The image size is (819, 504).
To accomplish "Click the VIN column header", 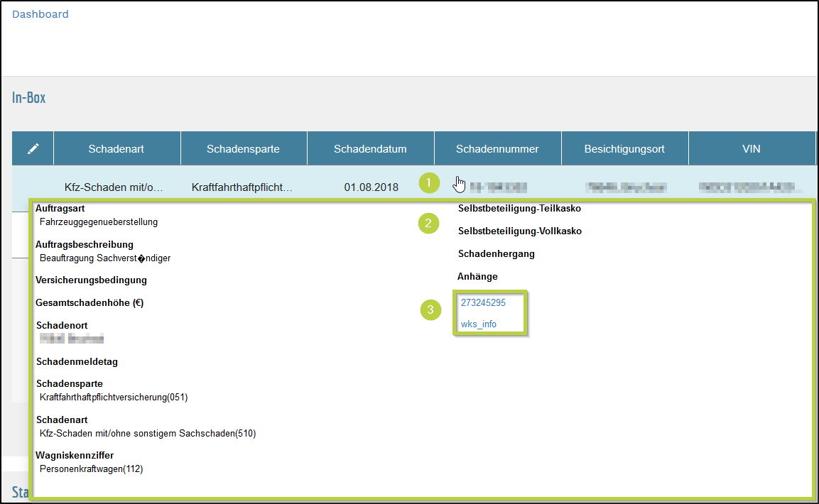I will click(x=751, y=149).
